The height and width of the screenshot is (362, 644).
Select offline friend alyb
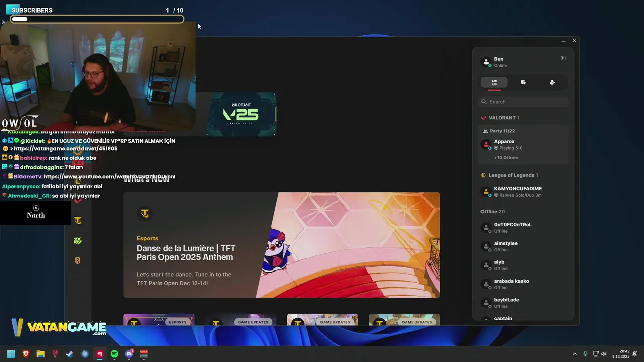tap(523, 265)
